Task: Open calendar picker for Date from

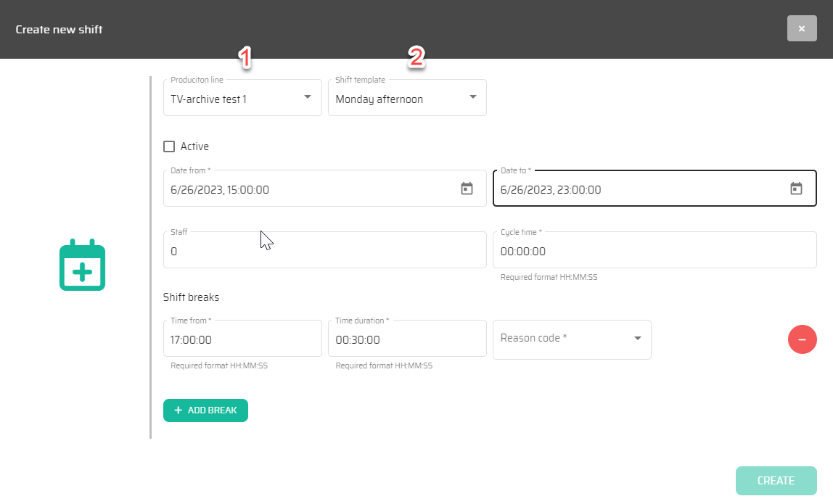Action: [x=467, y=189]
